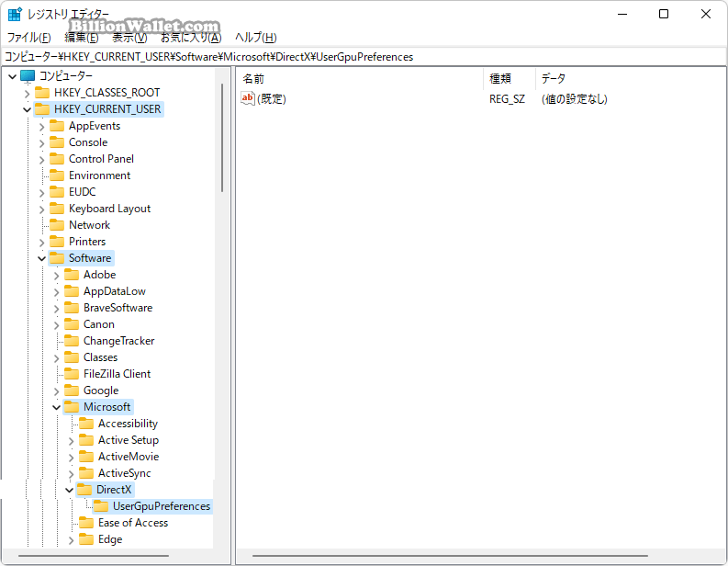Image resolution: width=728 pixels, height=566 pixels.
Task: Click the Network folder icon
Action: point(57,225)
